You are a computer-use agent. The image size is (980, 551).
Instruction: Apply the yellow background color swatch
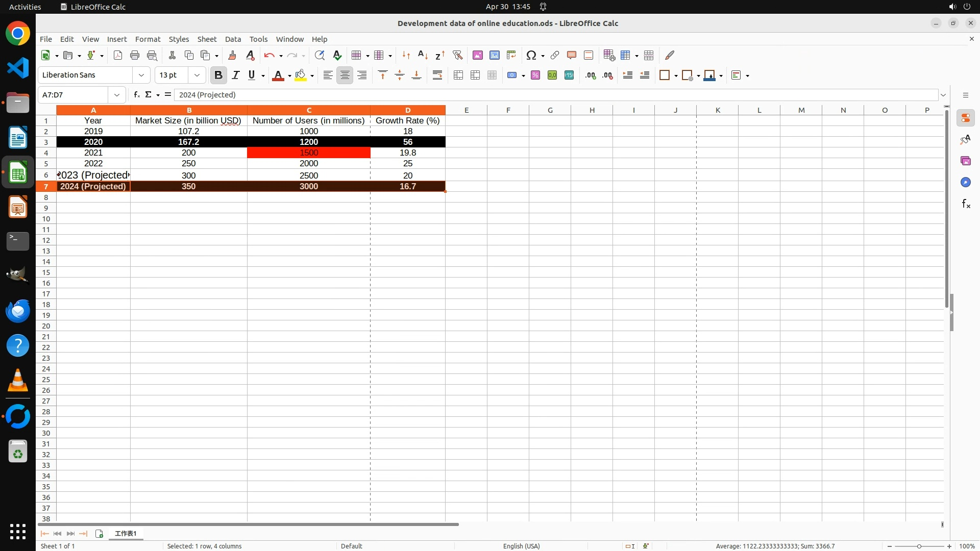(301, 76)
